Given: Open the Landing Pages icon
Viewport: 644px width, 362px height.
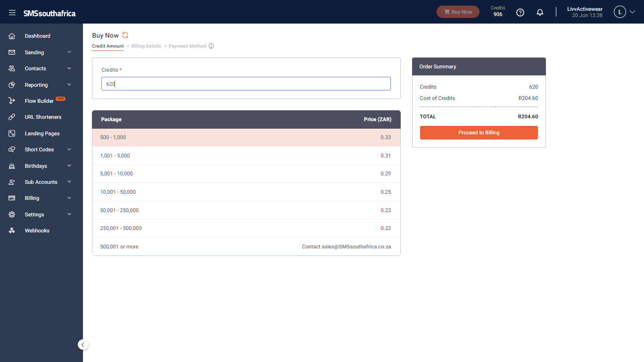Looking at the screenshot, I should point(12,133).
